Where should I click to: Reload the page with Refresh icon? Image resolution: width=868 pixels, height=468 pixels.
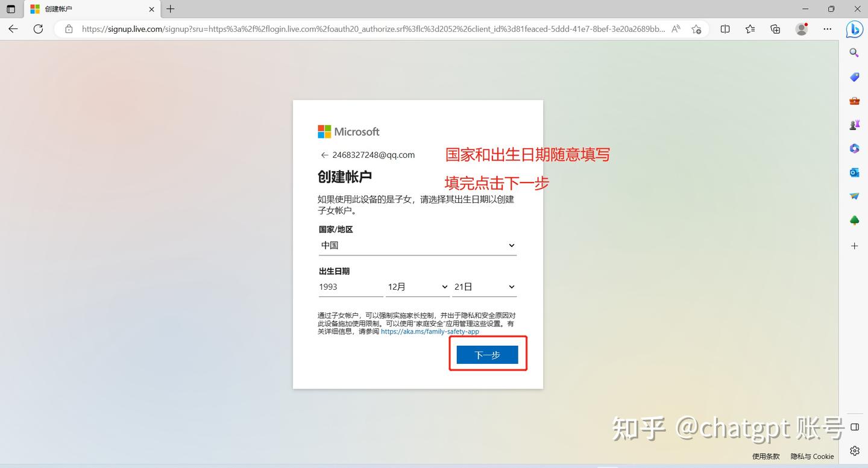pyautogui.click(x=38, y=29)
